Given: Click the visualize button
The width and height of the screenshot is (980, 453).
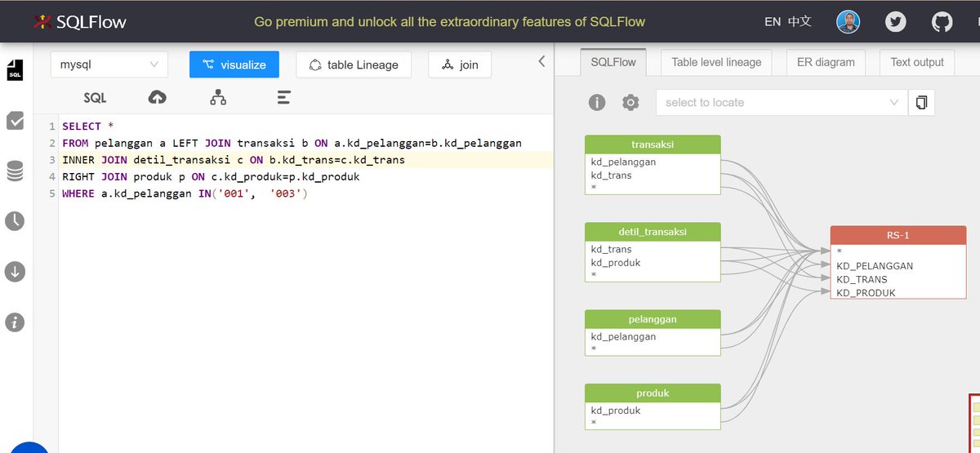Looking at the screenshot, I should point(234,64).
